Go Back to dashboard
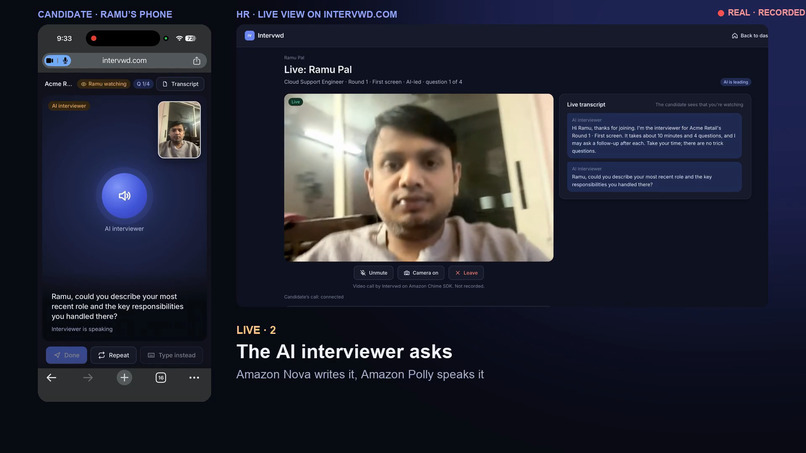 click(749, 35)
